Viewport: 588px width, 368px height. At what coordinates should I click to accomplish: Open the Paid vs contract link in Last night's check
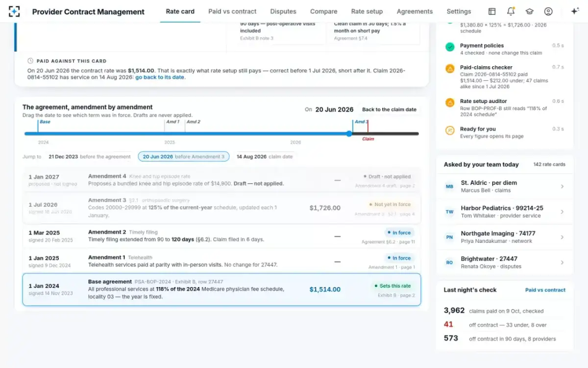point(545,290)
